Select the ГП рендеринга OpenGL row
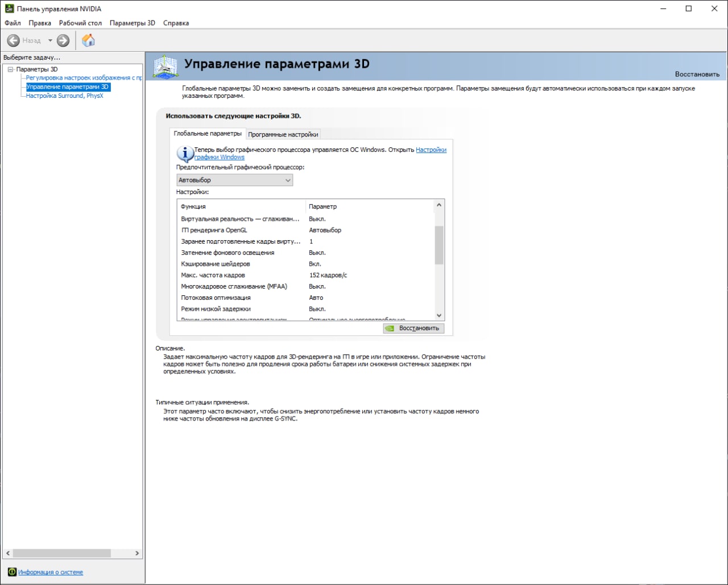This screenshot has height=585, width=728. (306, 230)
